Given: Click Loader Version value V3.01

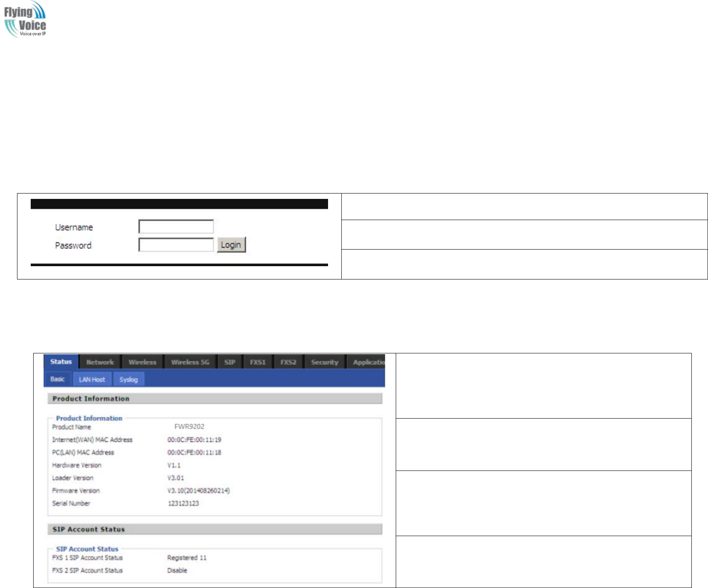Looking at the screenshot, I should coord(176,478).
